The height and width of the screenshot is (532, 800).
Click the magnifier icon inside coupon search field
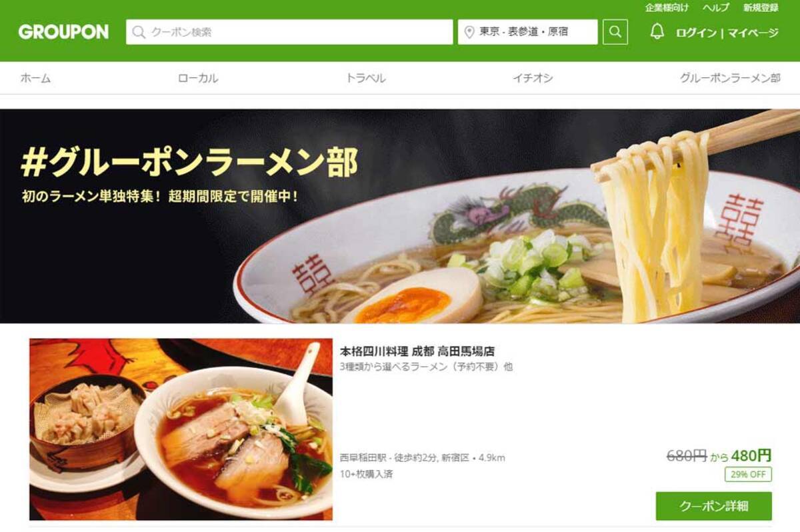(139, 32)
